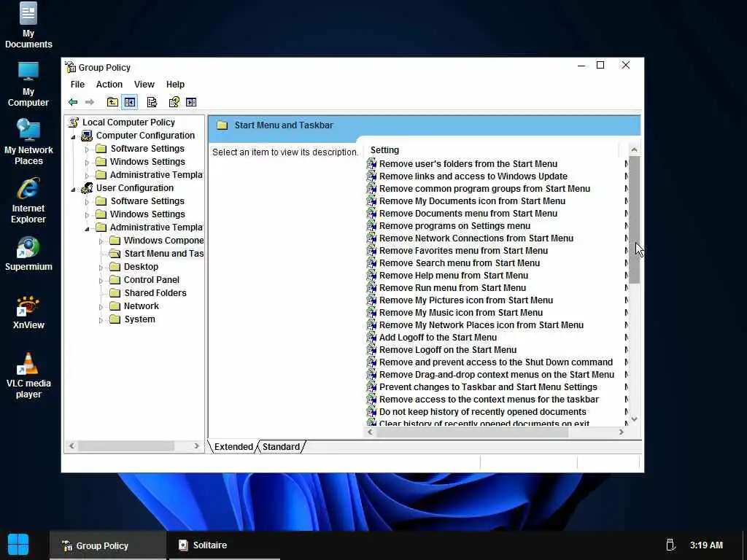The image size is (747, 560).
Task: Click the USB device tray icon
Action: (670, 545)
